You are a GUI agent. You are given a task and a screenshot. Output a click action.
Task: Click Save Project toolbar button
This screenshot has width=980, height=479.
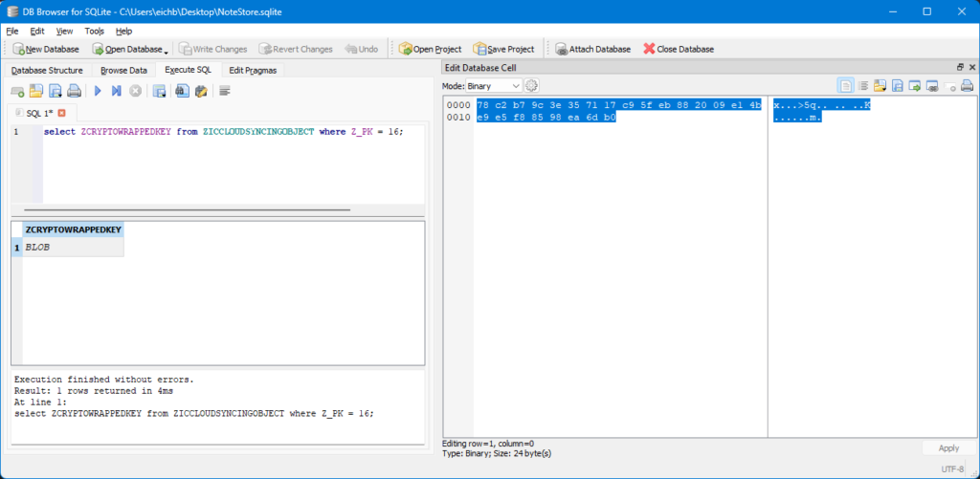coord(503,49)
